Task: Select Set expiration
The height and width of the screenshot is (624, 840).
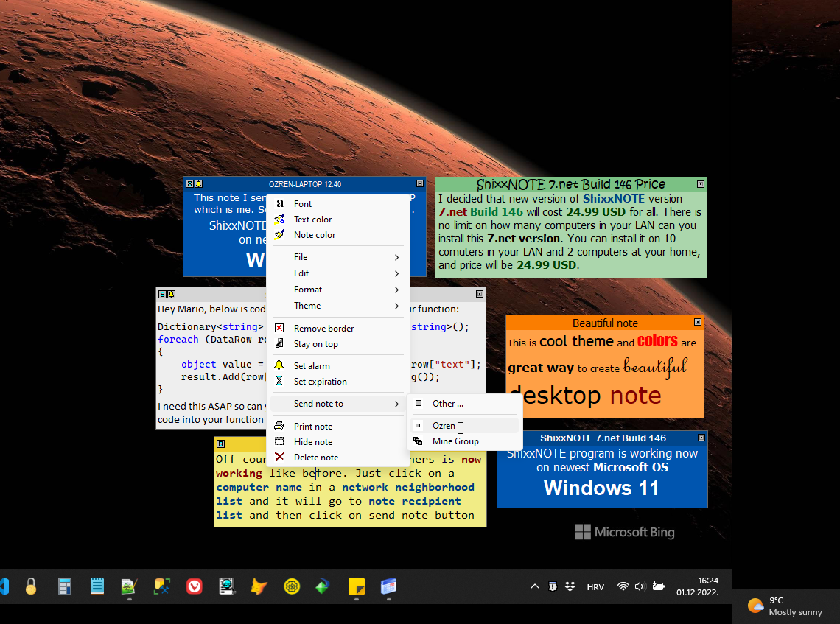Action: [337, 382]
